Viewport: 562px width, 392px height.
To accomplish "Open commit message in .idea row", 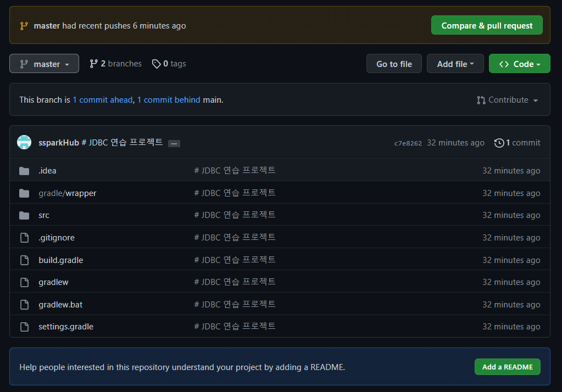I will (235, 170).
